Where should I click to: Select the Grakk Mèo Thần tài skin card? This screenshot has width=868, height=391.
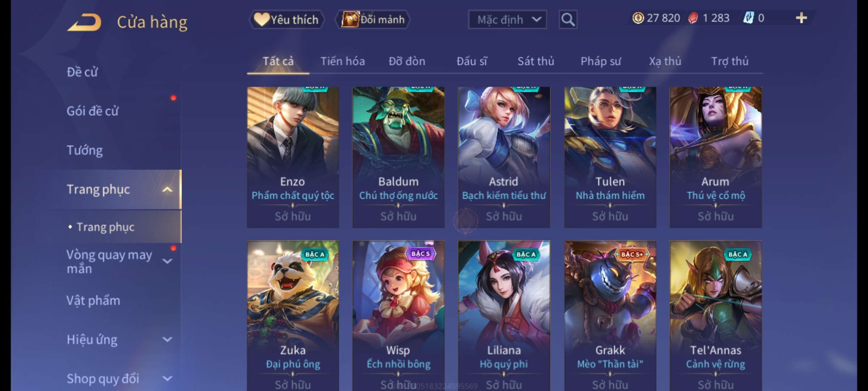click(610, 316)
